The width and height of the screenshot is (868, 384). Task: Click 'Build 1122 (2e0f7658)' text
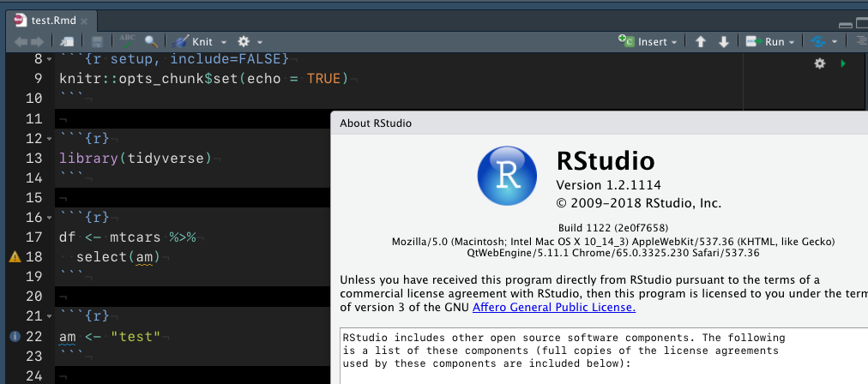(613, 227)
